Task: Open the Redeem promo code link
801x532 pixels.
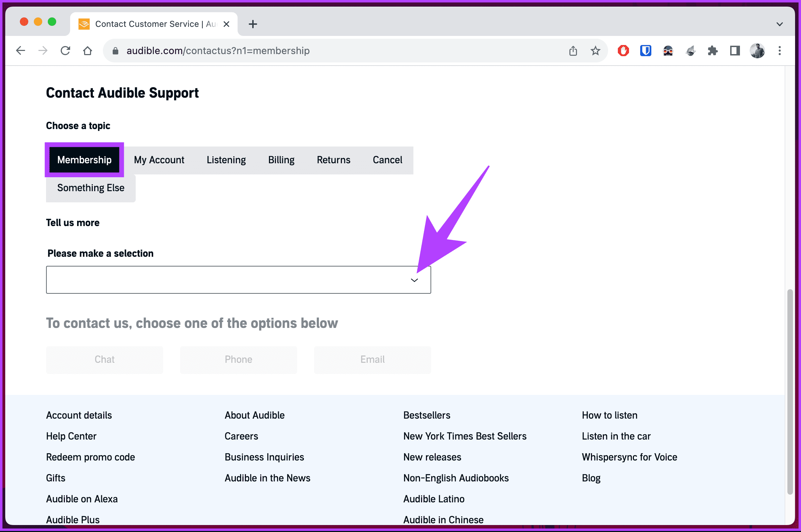Action: pos(90,457)
